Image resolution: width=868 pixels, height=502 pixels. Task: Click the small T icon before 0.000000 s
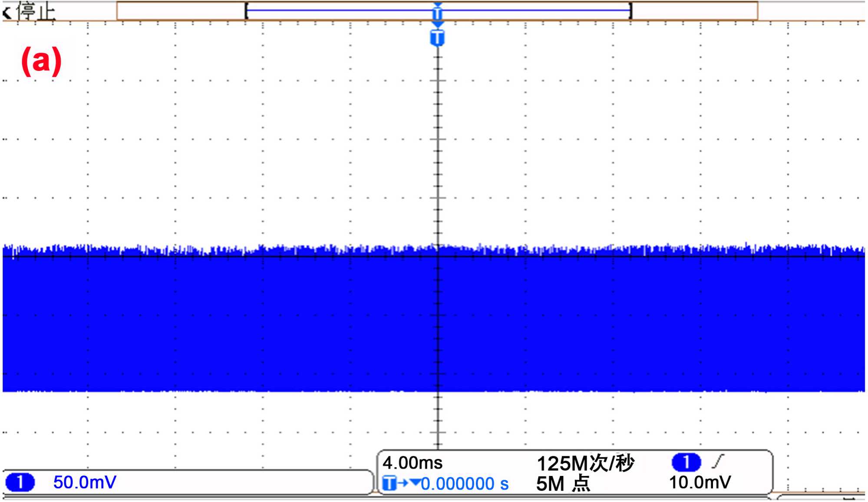pos(389,483)
